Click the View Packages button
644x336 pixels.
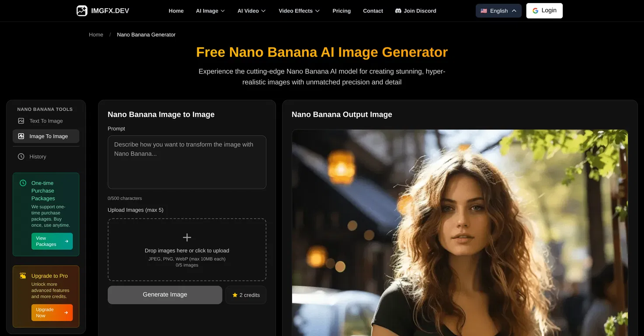coord(52,241)
